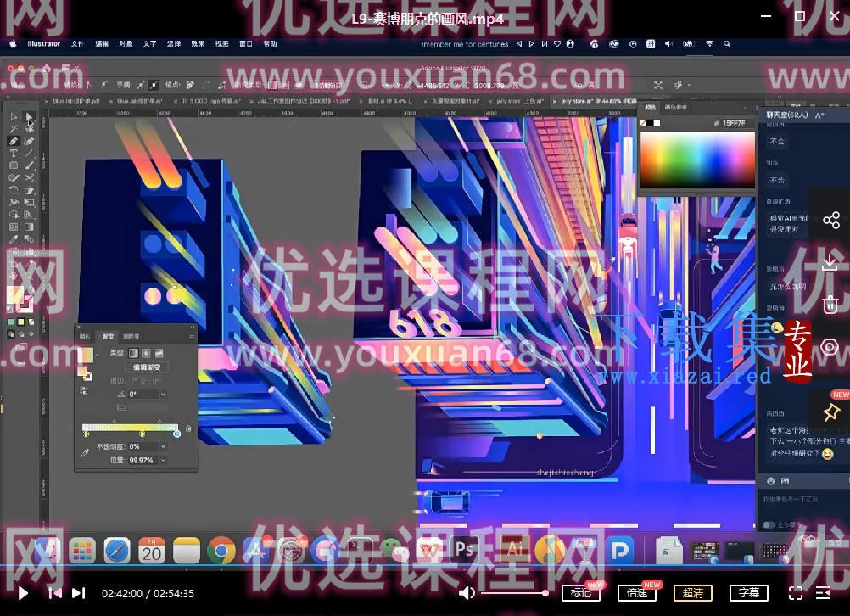Open the Gradient panel options menu
Screen dimensions: 850x616
click(192, 337)
